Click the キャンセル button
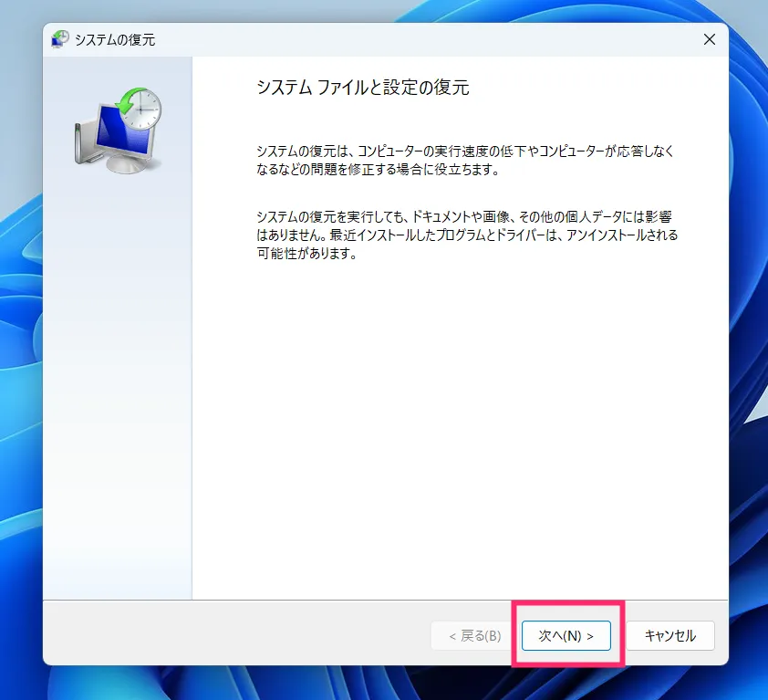 [669, 635]
